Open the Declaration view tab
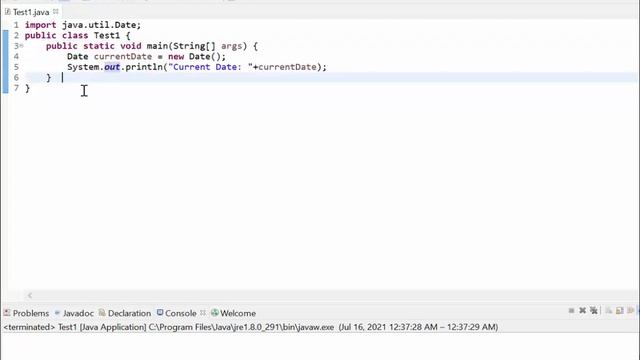This screenshot has width=640, height=360. click(x=125, y=313)
